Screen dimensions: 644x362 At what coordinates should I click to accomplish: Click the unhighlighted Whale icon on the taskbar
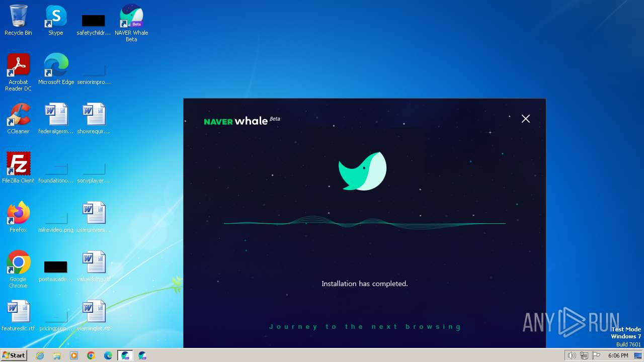(142, 355)
